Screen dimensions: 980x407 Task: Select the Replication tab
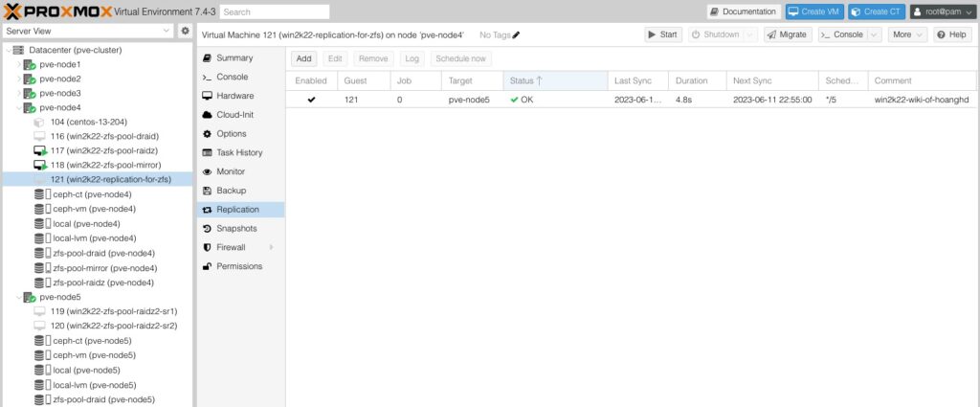pos(240,210)
